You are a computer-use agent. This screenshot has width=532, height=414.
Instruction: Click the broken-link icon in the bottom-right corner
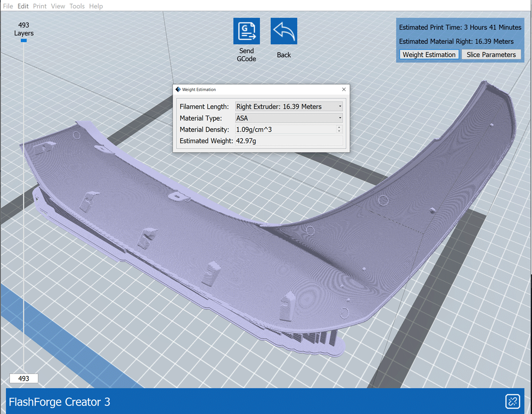pos(513,402)
